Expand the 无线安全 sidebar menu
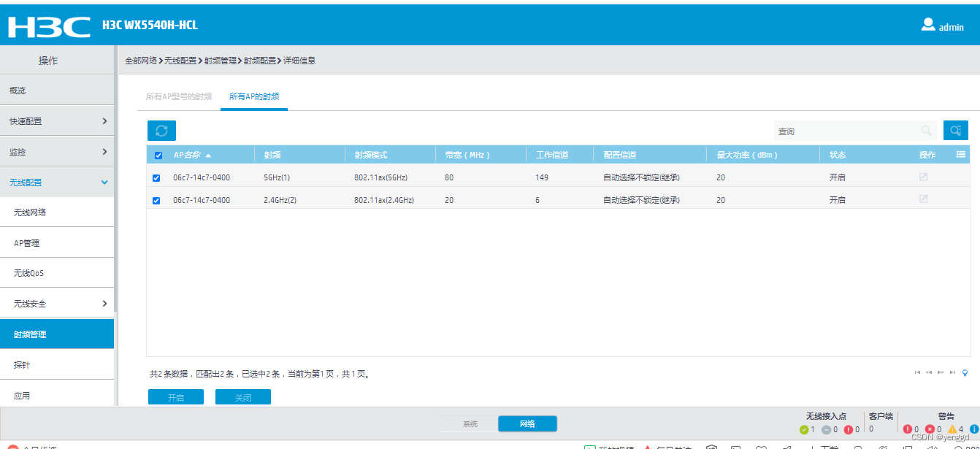The image size is (980, 449). pyautogui.click(x=56, y=302)
